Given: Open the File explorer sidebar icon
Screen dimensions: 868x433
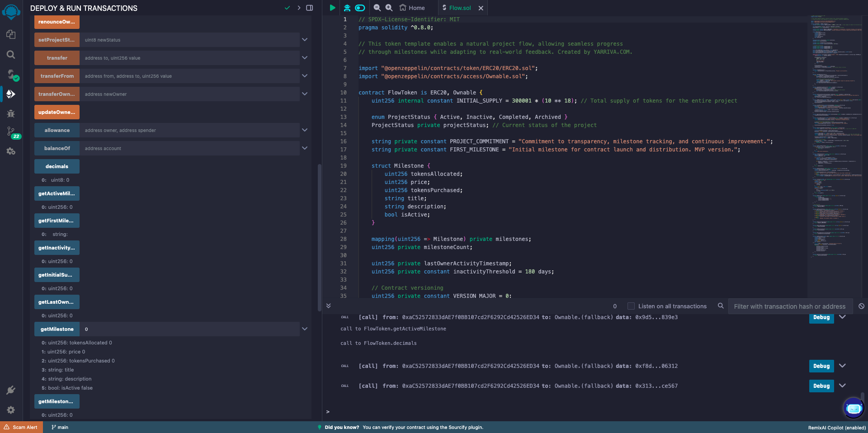Looking at the screenshot, I should coord(11,34).
